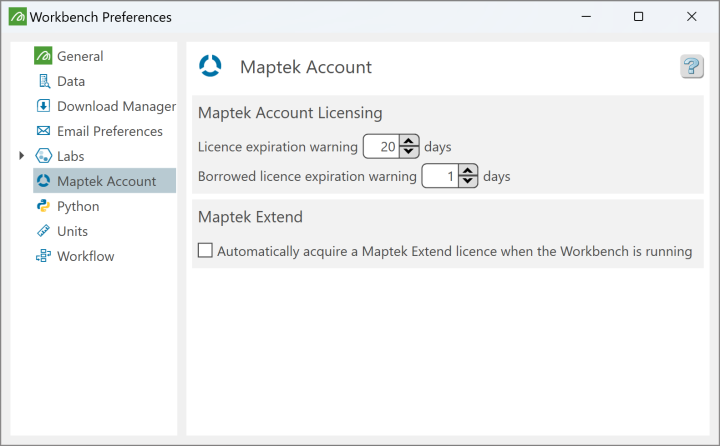The image size is (720, 446).
Task: Enable automatic Maptek Extend licence acquisition
Action: [205, 251]
